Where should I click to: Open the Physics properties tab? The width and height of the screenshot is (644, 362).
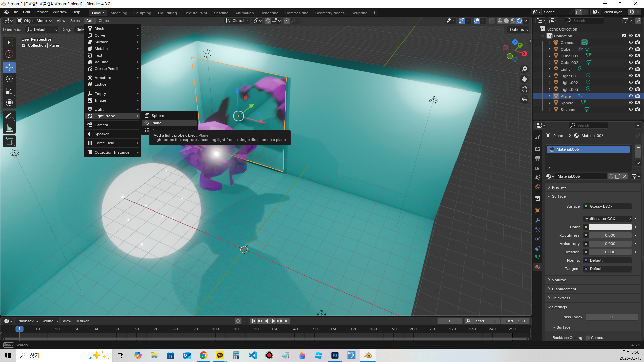538,239
